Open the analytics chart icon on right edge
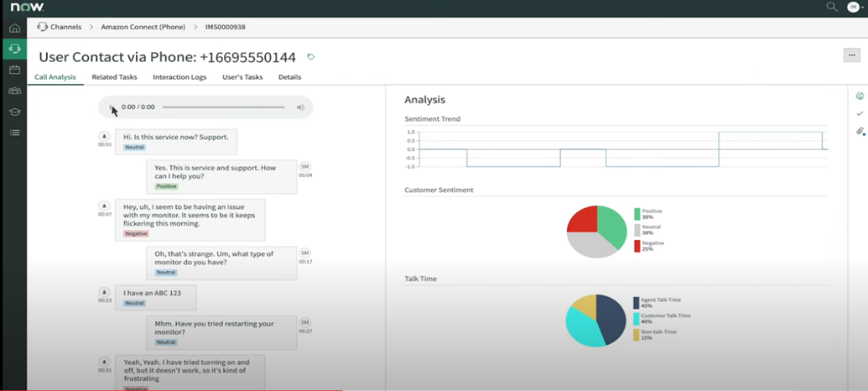 tap(860, 96)
